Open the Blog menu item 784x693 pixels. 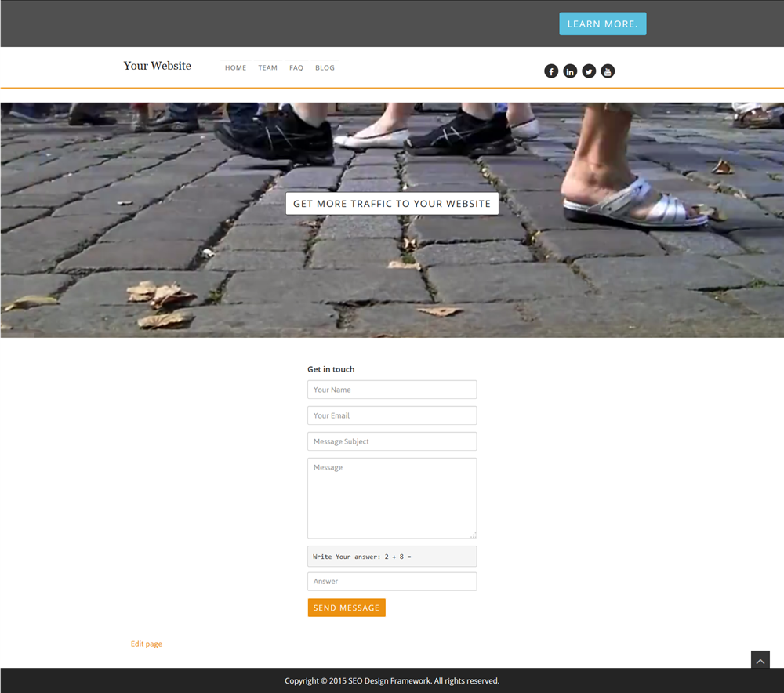(325, 68)
